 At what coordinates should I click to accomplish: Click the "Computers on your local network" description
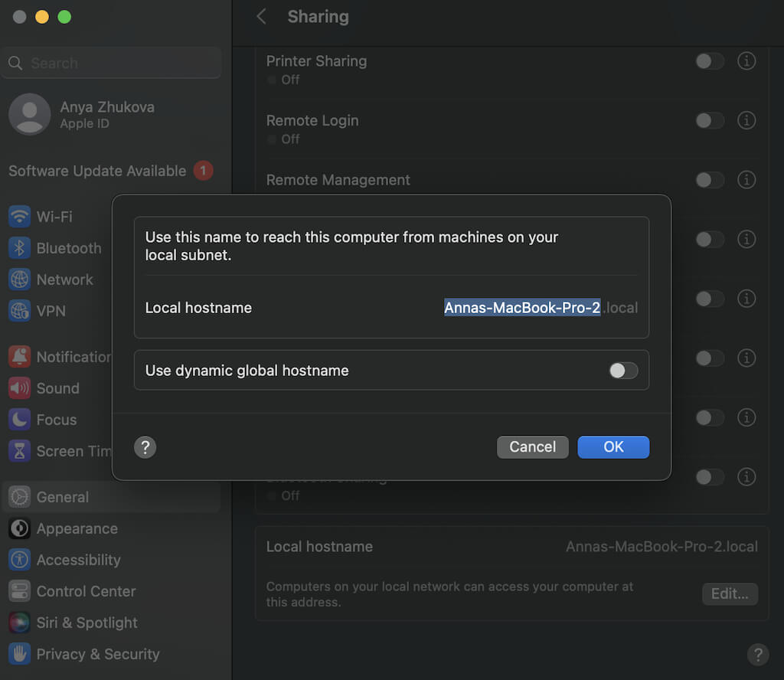449,594
